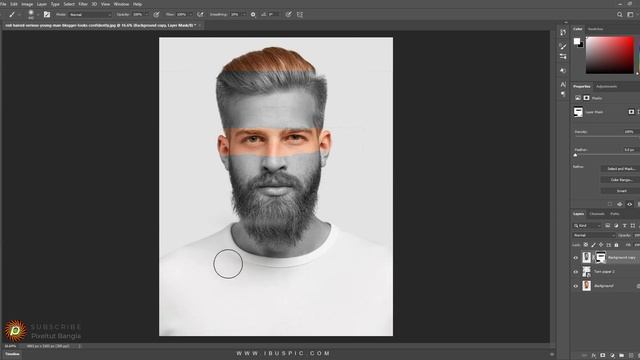This screenshot has height=360, width=640.
Task: Create new adjustment layer icon
Action: click(x=612, y=356)
